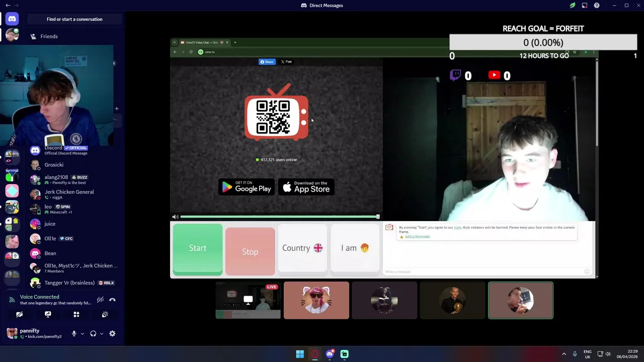Open Discord User Settings gear

pyautogui.click(x=112, y=333)
